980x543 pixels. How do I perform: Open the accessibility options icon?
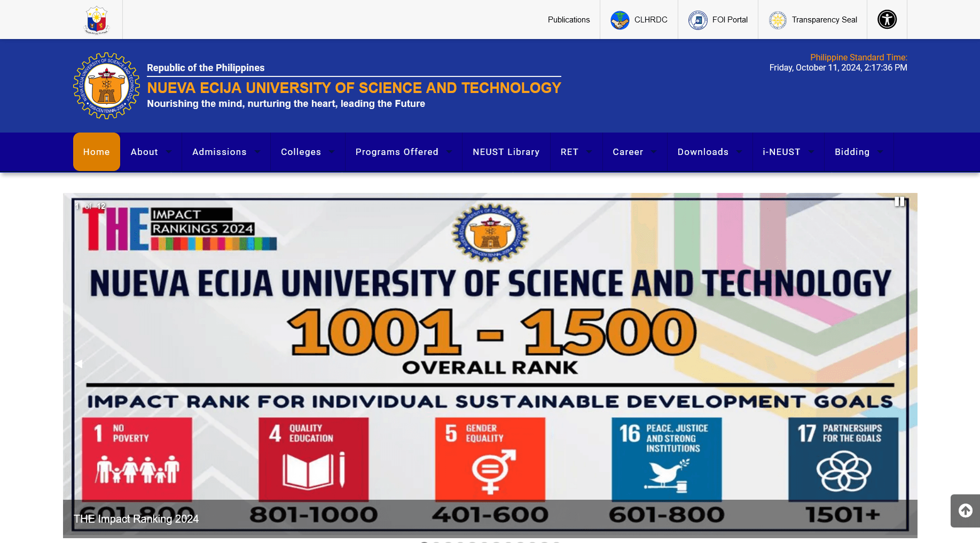887,20
